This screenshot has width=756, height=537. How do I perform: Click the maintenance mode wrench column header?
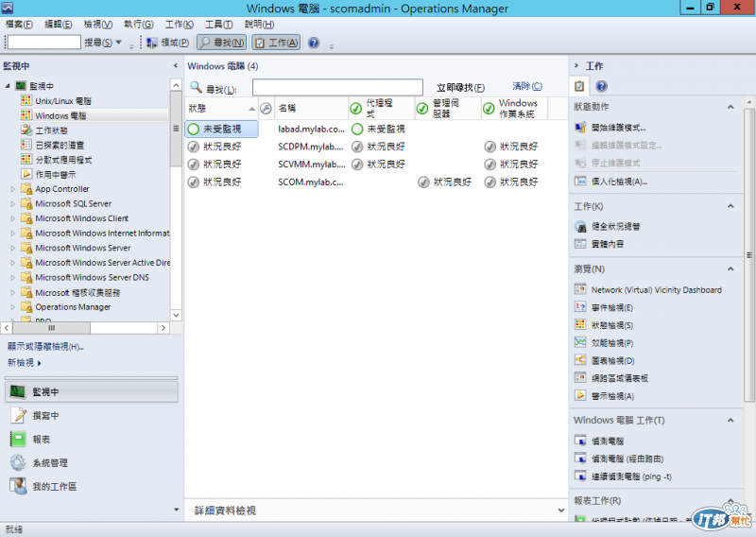tap(266, 108)
